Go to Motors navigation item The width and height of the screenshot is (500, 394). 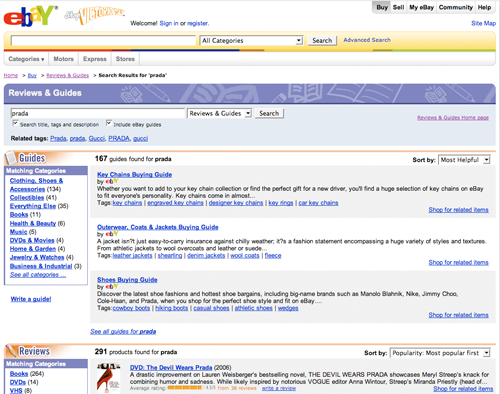(x=63, y=59)
